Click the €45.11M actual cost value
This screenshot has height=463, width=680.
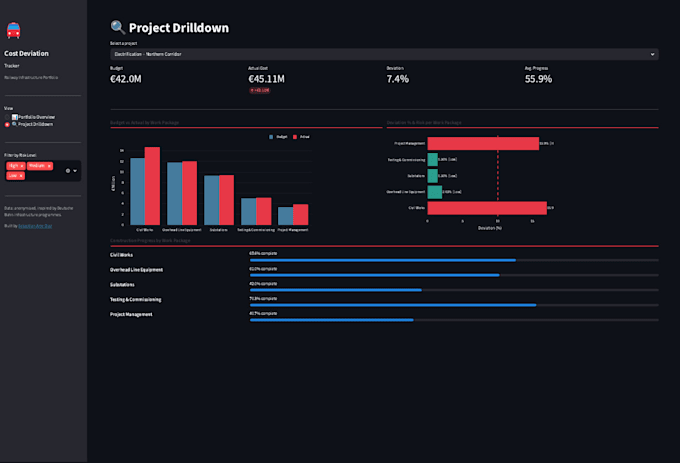click(266, 79)
